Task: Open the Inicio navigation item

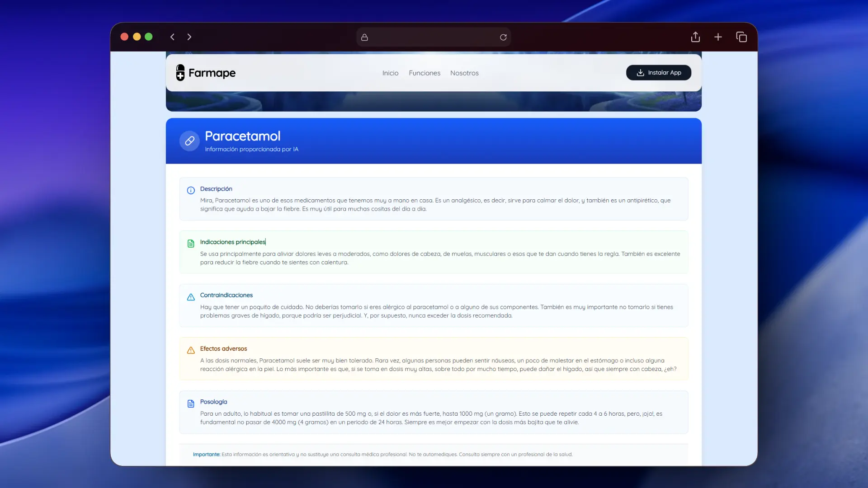Action: (390, 73)
